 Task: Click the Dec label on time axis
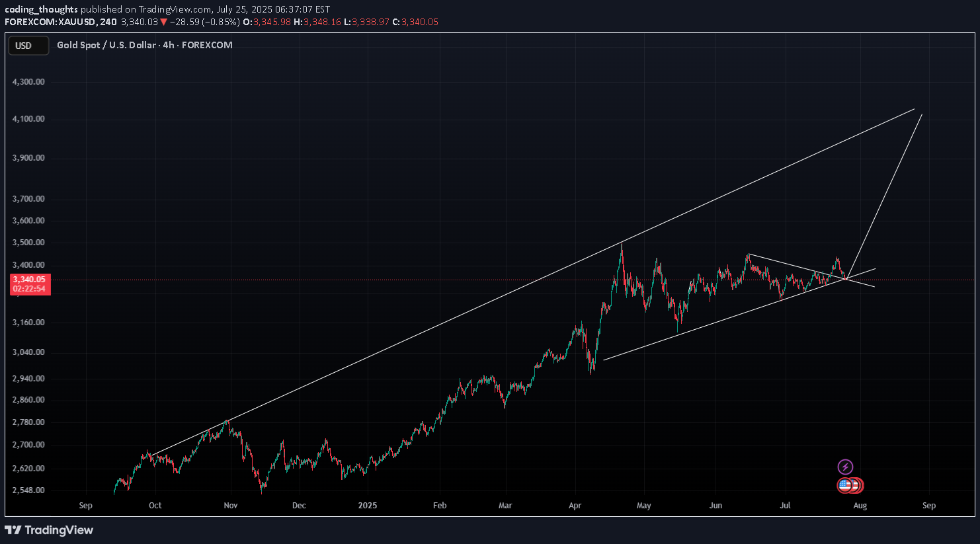coord(300,506)
